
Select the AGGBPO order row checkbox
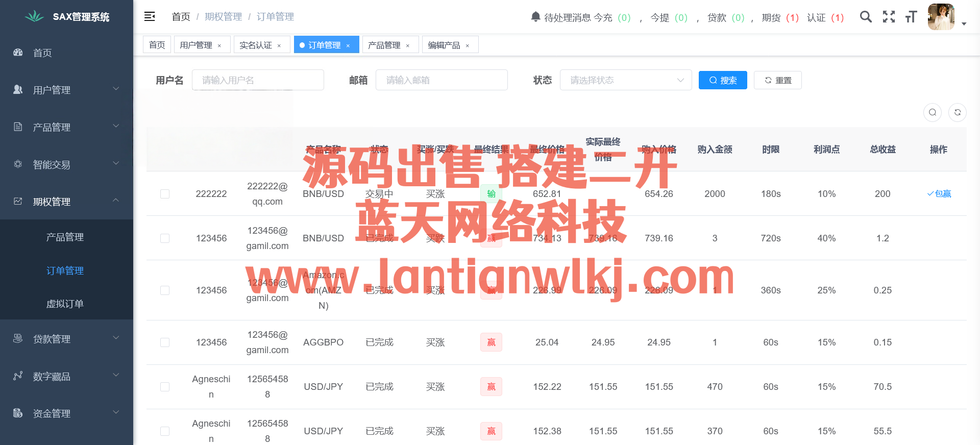coord(165,342)
